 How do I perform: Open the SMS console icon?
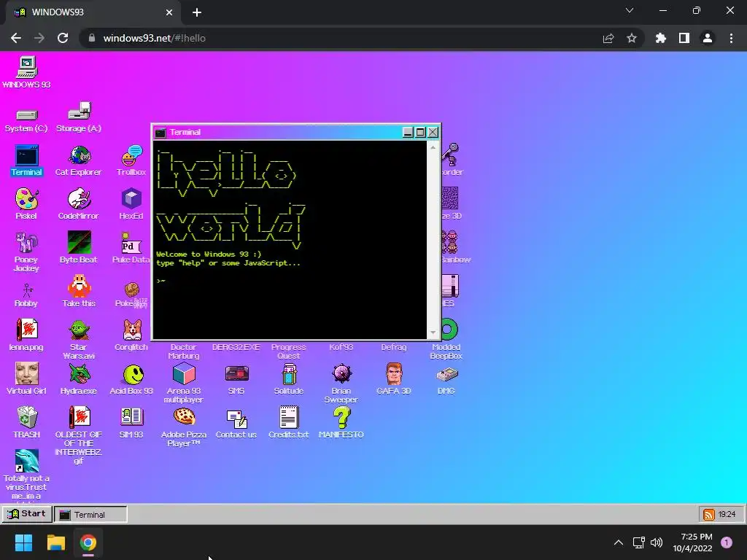[x=237, y=374]
